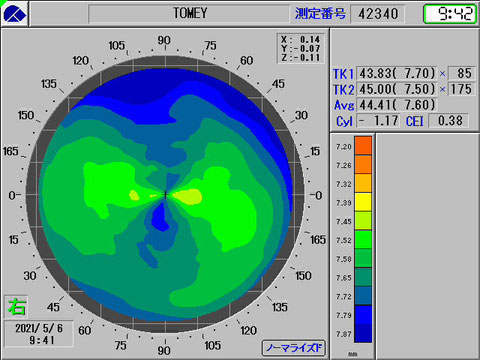Image resolution: width=480 pixels, height=360 pixels.
Task: Click the 7.79 blue legend swatch
Action: (x=363, y=314)
